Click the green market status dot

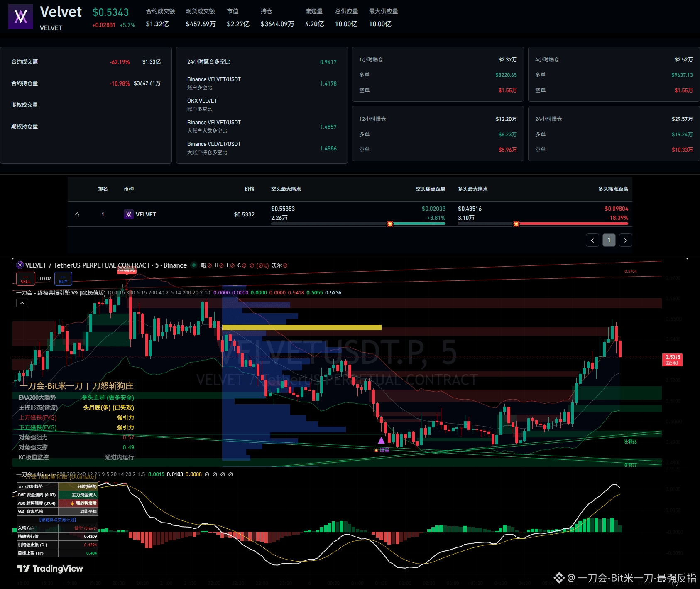coord(194,265)
